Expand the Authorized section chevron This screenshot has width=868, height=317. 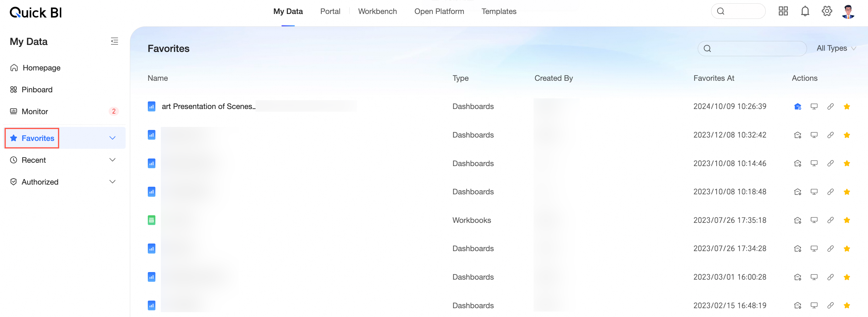click(x=113, y=182)
